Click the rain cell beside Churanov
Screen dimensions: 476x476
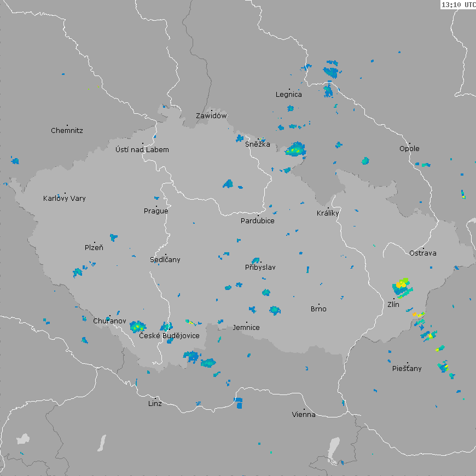click(x=136, y=327)
